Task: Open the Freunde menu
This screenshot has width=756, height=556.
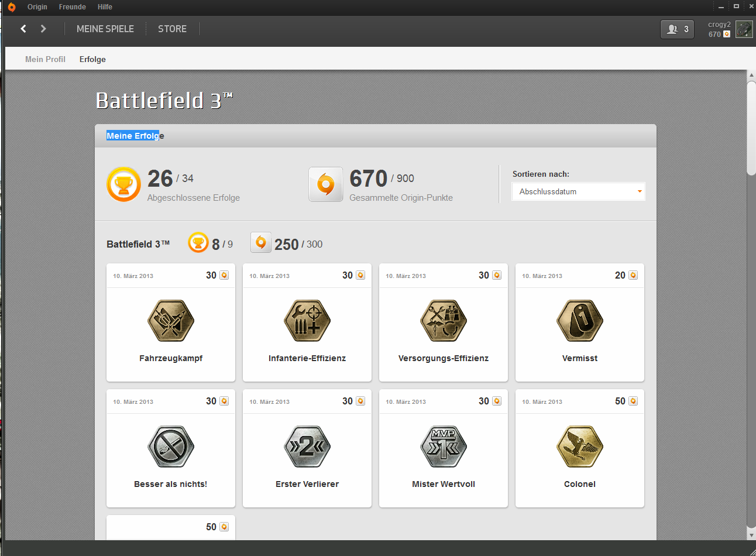Action: coord(72,7)
